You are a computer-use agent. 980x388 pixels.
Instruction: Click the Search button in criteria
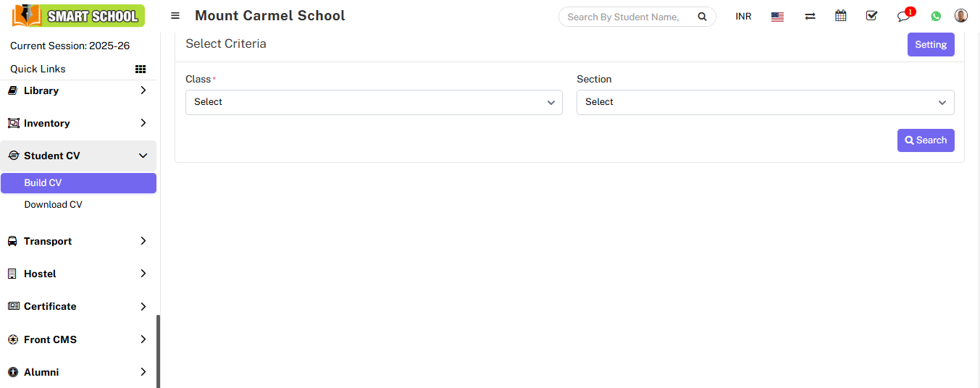pos(925,140)
